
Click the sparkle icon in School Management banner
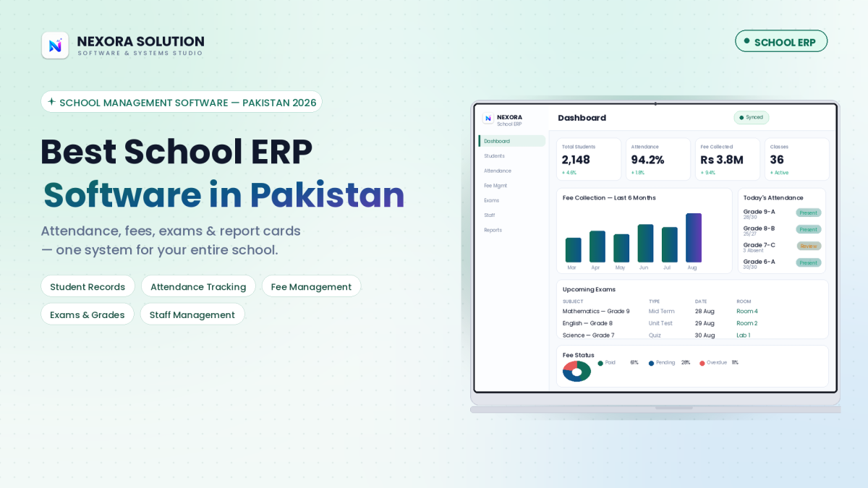coord(51,102)
